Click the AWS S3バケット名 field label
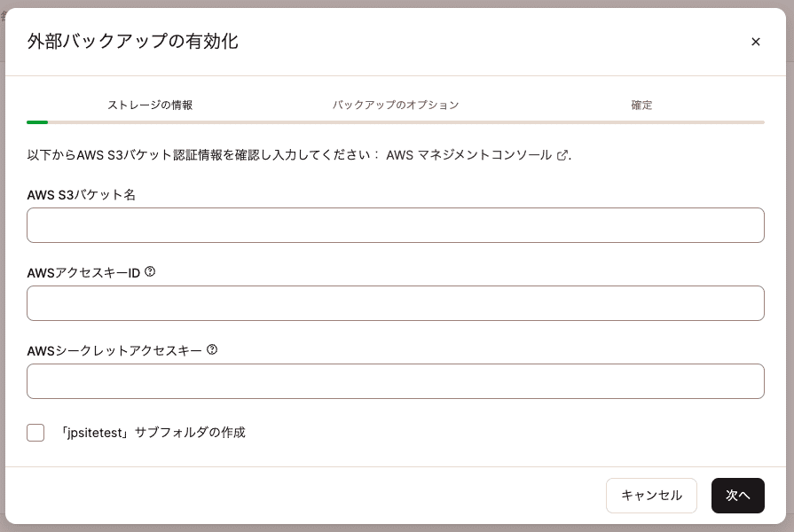The width and height of the screenshot is (794, 532). point(83,194)
